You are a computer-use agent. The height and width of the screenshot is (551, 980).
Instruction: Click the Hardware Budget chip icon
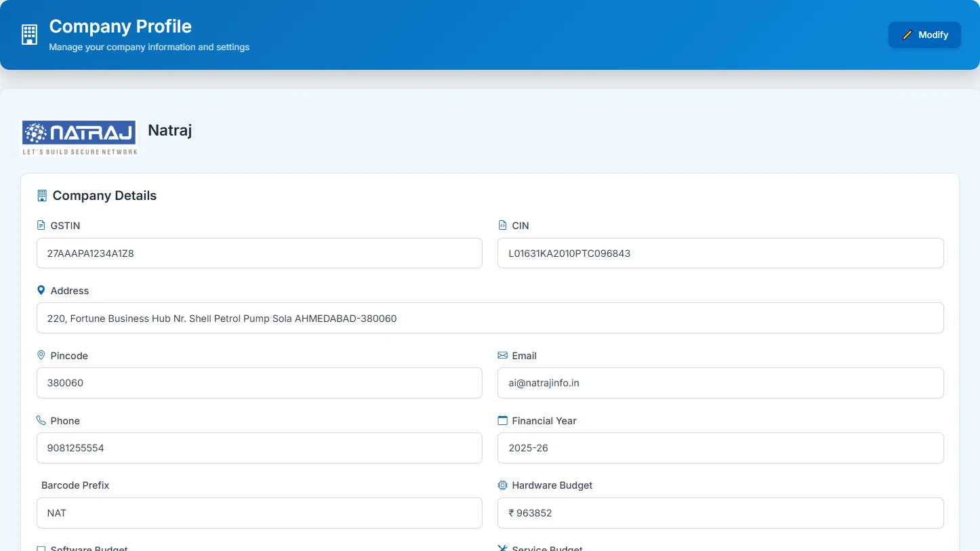(x=502, y=485)
